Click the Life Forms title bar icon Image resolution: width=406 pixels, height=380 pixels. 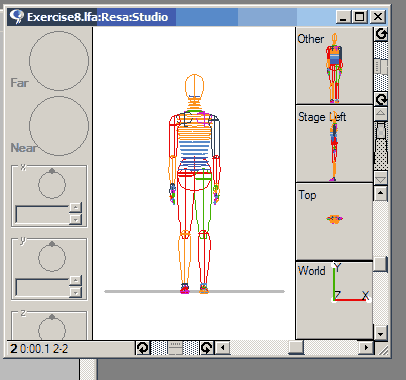pos(16,17)
